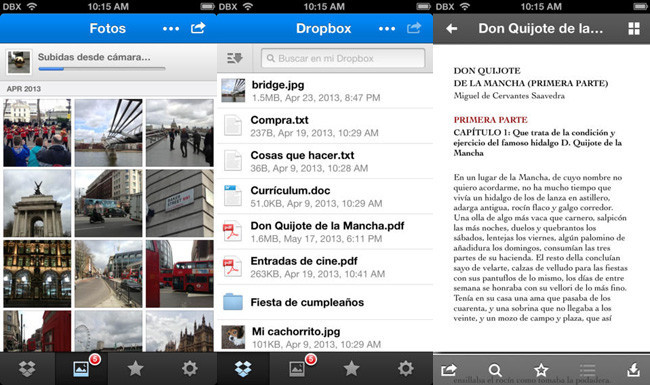Open the photo of people walking on bridge
650x385 pixels.
coord(179,133)
